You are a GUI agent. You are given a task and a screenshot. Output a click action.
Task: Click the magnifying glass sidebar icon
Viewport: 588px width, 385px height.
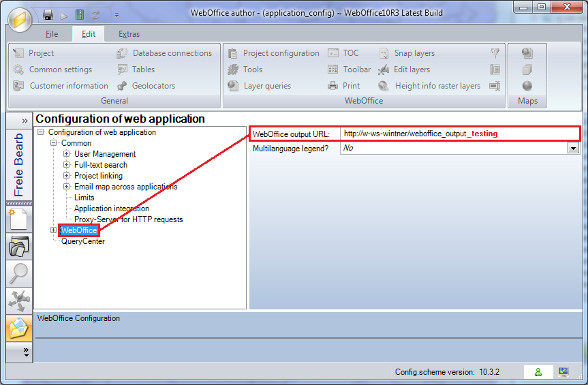coord(19,273)
